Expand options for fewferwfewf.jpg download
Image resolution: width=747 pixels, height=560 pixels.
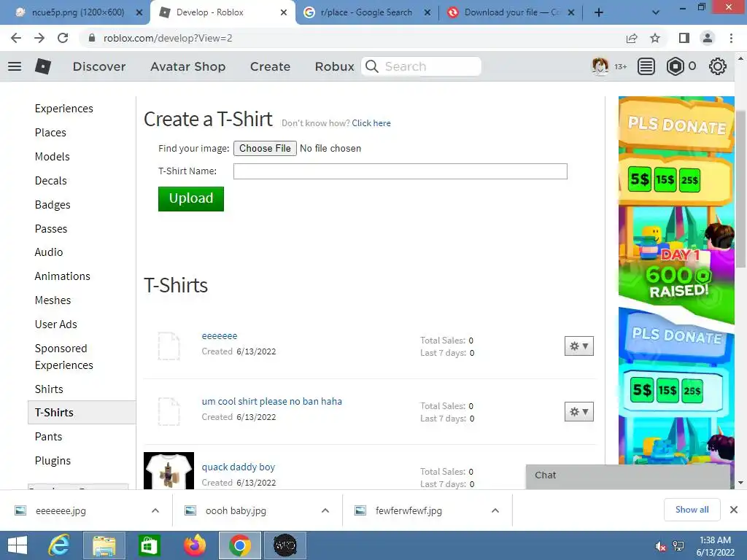pos(495,510)
